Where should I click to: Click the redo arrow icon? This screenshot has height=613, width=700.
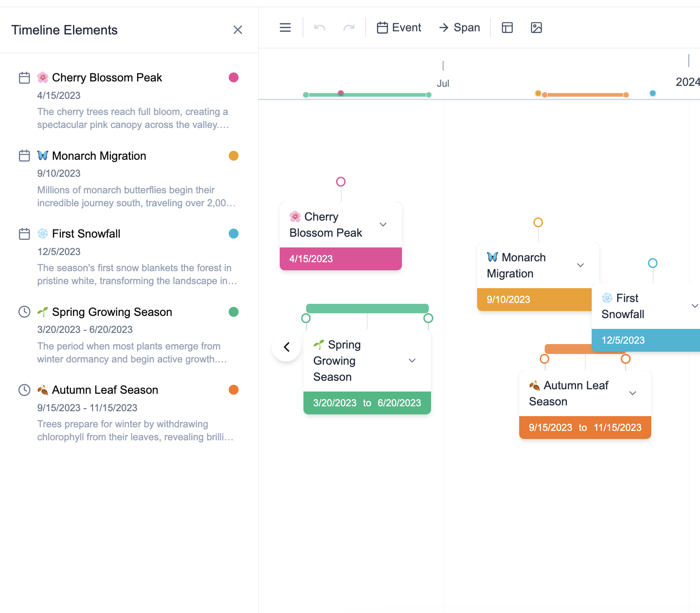click(349, 28)
